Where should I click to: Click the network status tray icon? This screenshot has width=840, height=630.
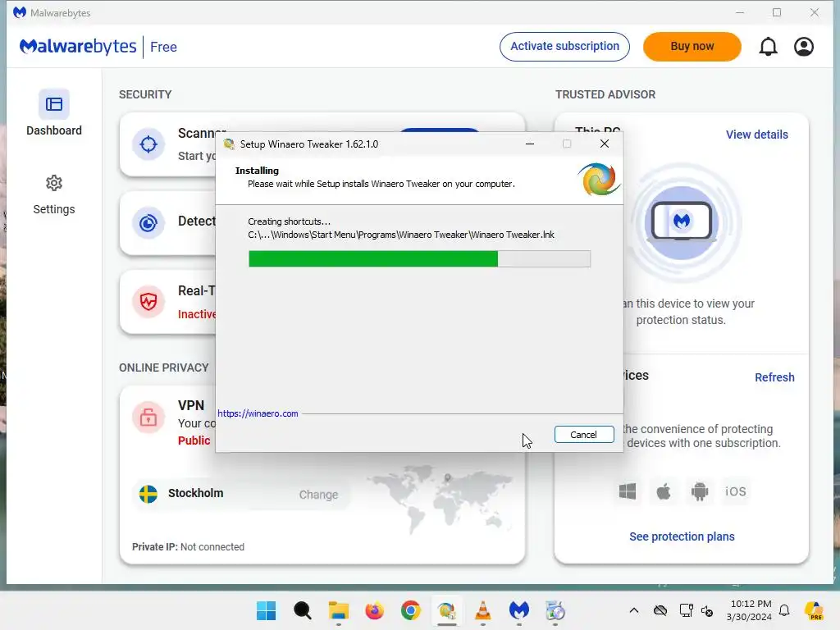686,610
